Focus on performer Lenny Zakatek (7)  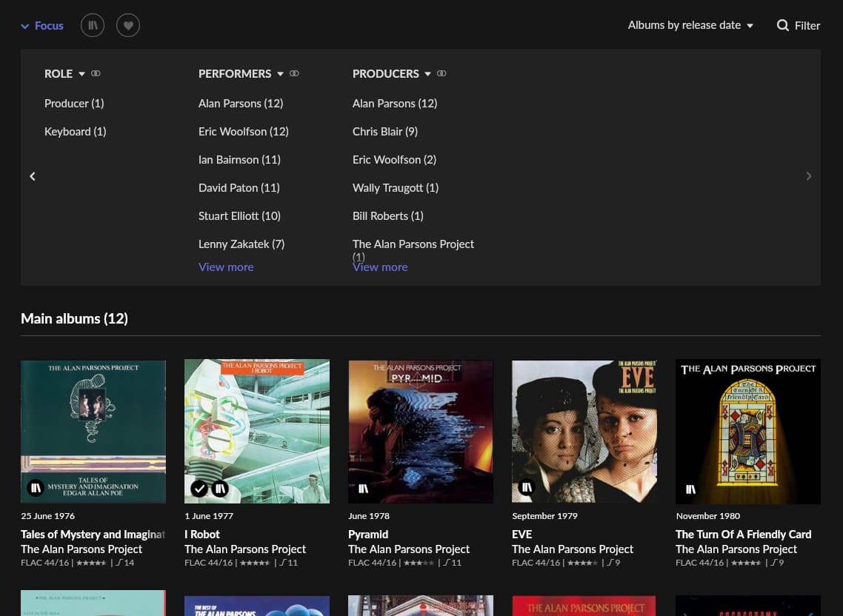(241, 244)
